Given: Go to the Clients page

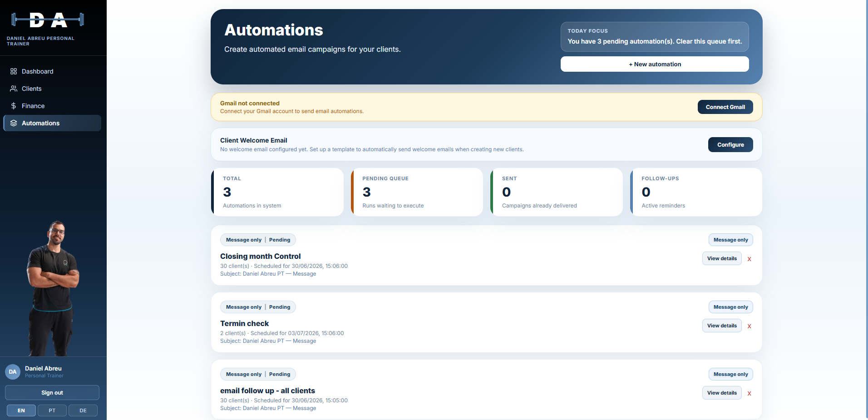Looking at the screenshot, I should pyautogui.click(x=52, y=89).
